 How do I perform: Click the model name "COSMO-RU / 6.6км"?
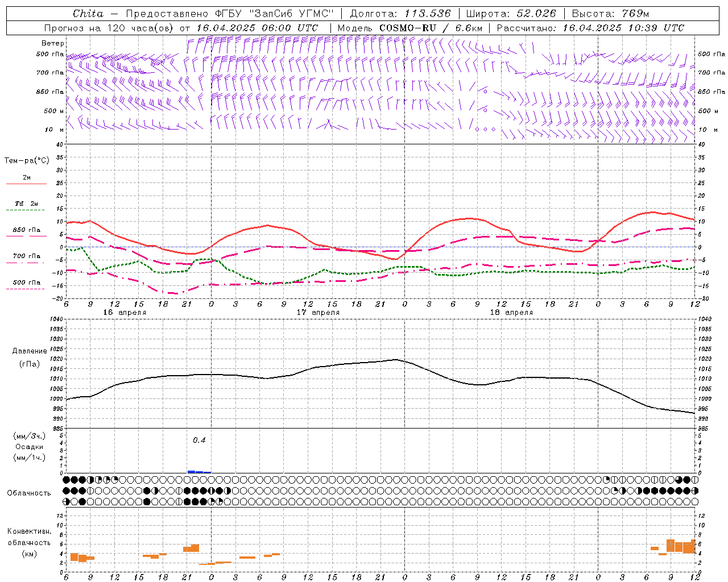click(431, 28)
